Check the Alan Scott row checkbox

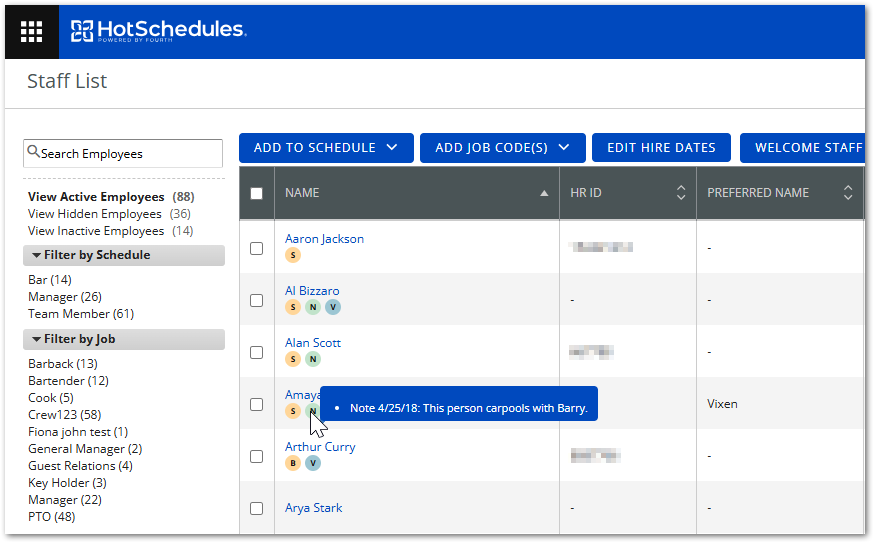[x=256, y=352]
